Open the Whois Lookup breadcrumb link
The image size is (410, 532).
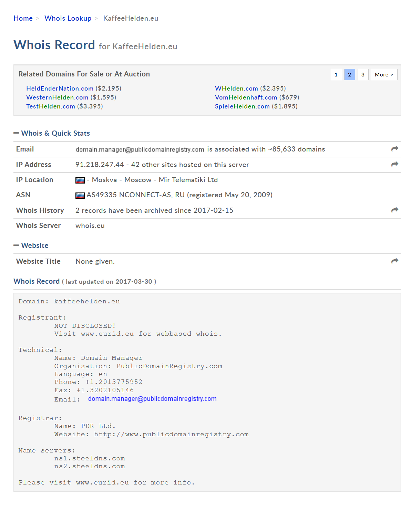(68, 18)
